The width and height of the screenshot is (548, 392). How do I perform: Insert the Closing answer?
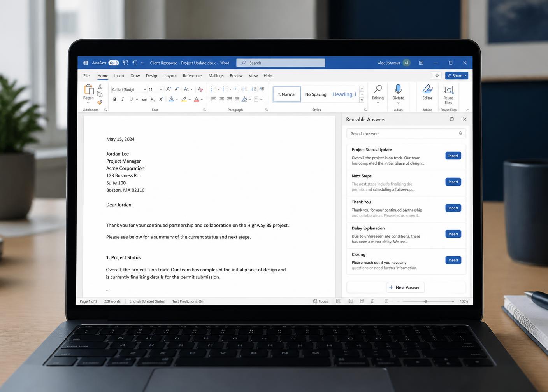pos(453,260)
